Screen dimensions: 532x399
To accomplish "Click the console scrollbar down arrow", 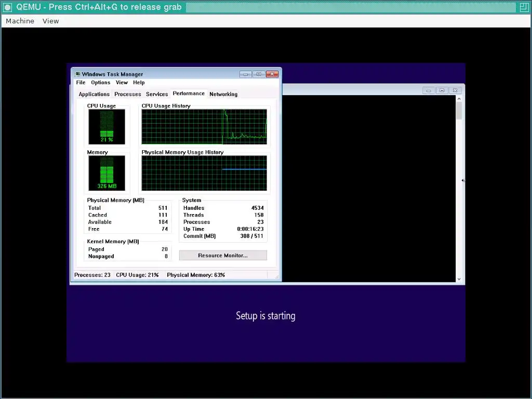I will pyautogui.click(x=459, y=279).
